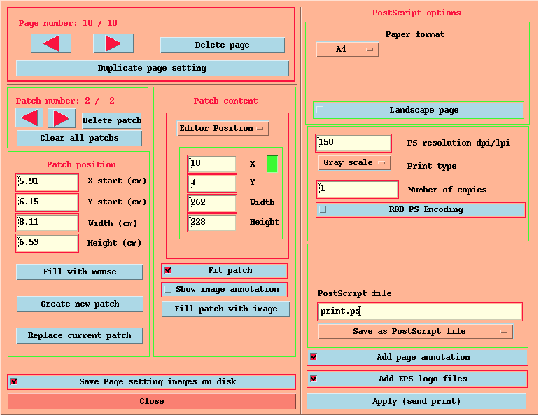538x415 pixels.
Task: Toggle Add EPS logo files checkbox
Action: [x=417, y=379]
